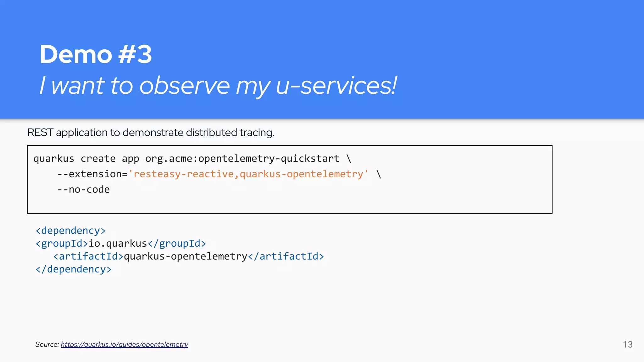Click the orange 'resteasy-reactive,quarkus-opentelemetry' extension string
This screenshot has width=644, height=362.
coord(248,174)
